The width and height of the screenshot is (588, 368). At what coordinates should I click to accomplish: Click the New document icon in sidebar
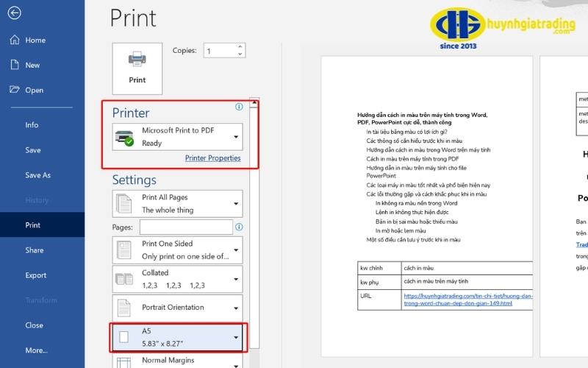click(x=15, y=65)
